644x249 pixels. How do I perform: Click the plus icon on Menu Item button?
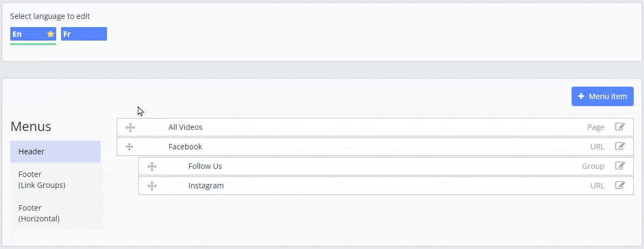[581, 96]
